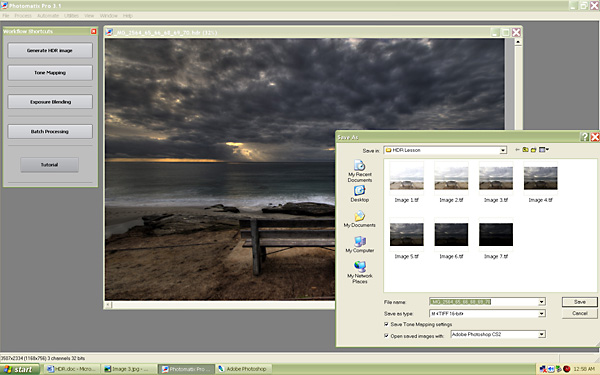Select My Computer in places bar
The width and height of the screenshot is (600, 375).
(360, 245)
